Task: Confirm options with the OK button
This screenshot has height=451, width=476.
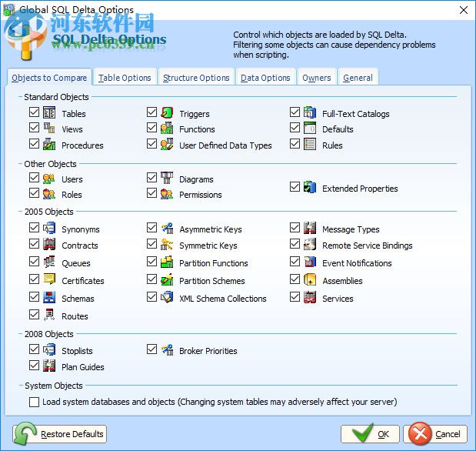Action: coord(370,434)
